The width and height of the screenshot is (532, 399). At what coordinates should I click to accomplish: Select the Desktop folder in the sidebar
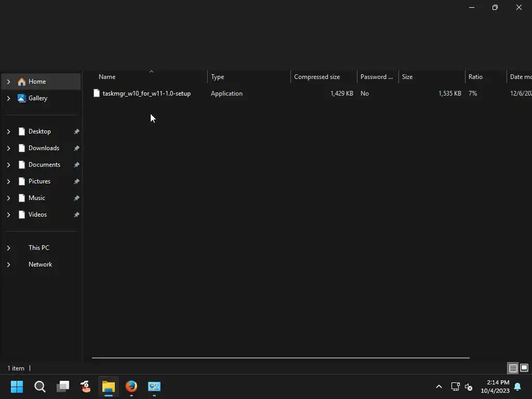coord(41,131)
